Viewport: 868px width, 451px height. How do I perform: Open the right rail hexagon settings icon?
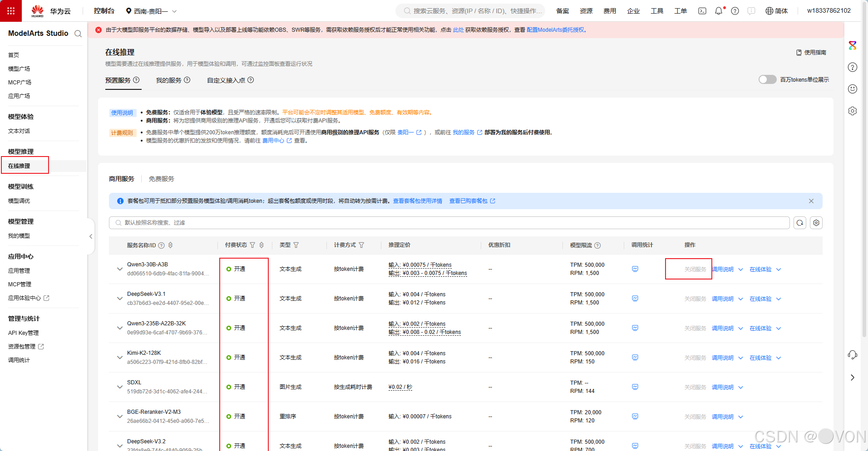coord(853,111)
